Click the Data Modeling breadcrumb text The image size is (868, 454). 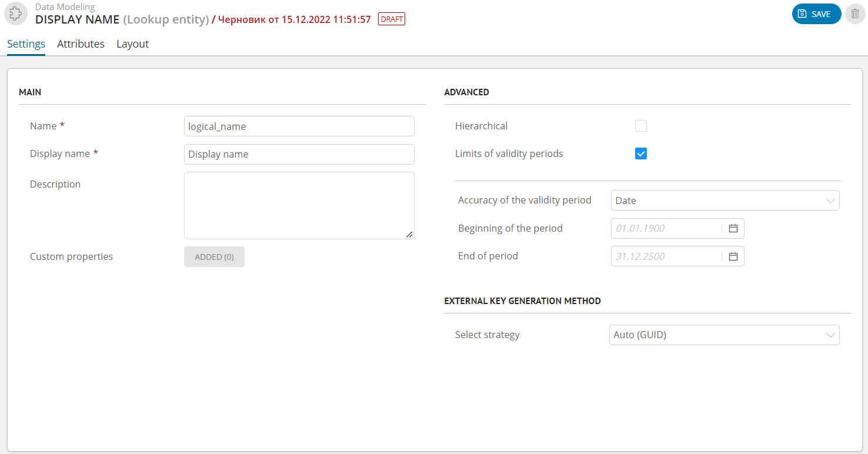[65, 7]
